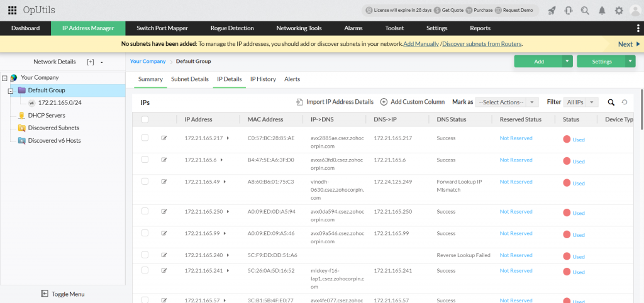Open the apps grid icon beside OpUtils
The height and width of the screenshot is (303, 644).
click(13, 10)
